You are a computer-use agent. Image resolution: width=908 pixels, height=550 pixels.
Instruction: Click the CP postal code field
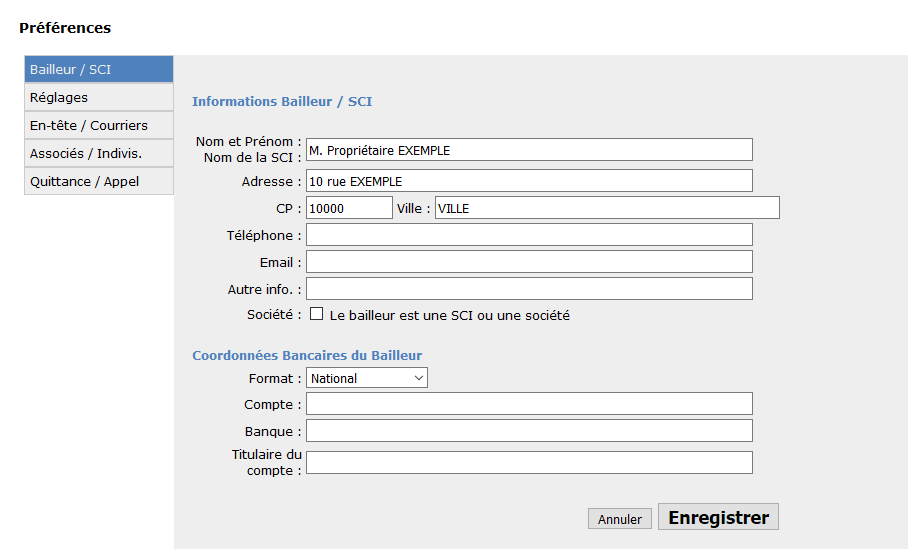348,208
